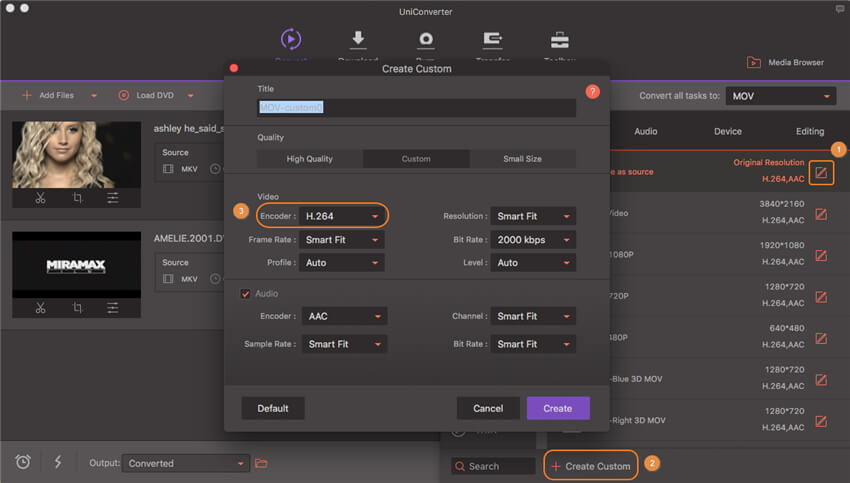Open the audio Encoder AAC dropdown
The width and height of the screenshot is (850, 483).
click(x=344, y=316)
